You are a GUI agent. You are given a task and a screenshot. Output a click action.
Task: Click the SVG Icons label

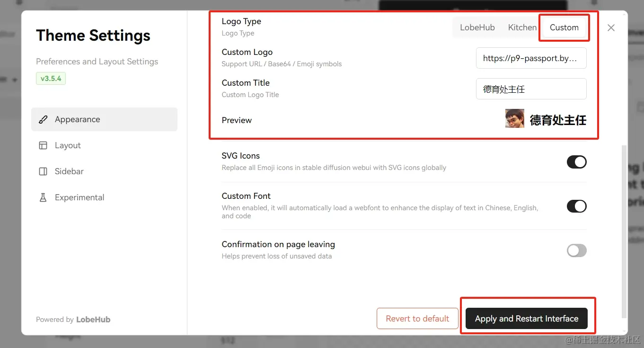coord(240,156)
